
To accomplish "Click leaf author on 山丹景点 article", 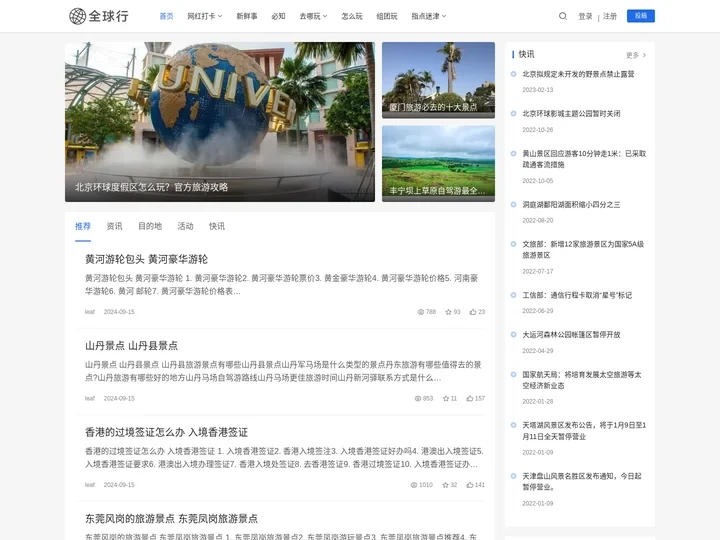I will pyautogui.click(x=90, y=399).
